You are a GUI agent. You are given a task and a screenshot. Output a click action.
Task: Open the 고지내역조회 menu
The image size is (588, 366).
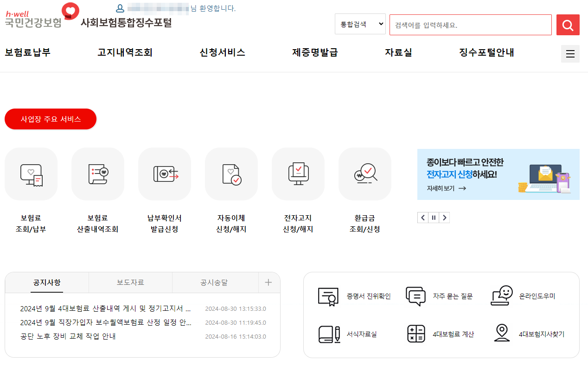pos(125,53)
